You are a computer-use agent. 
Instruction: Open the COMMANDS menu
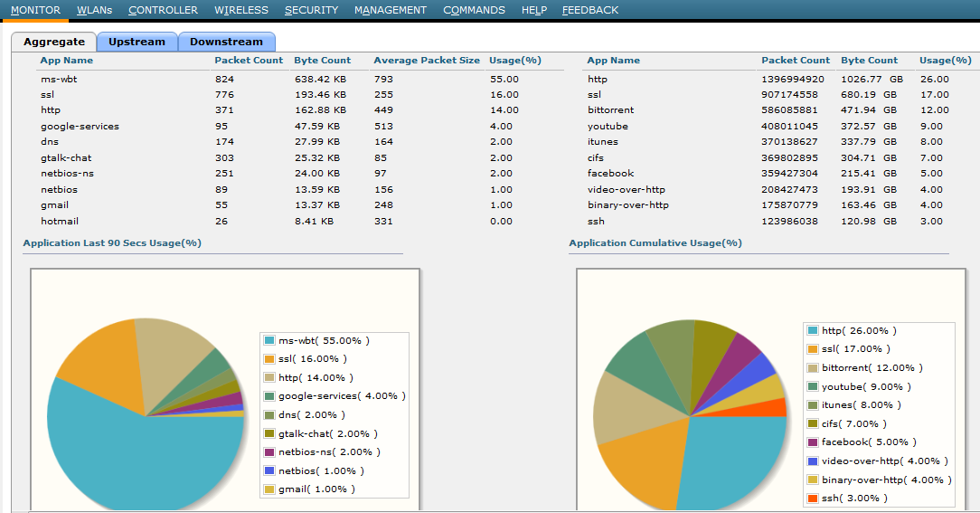474,10
